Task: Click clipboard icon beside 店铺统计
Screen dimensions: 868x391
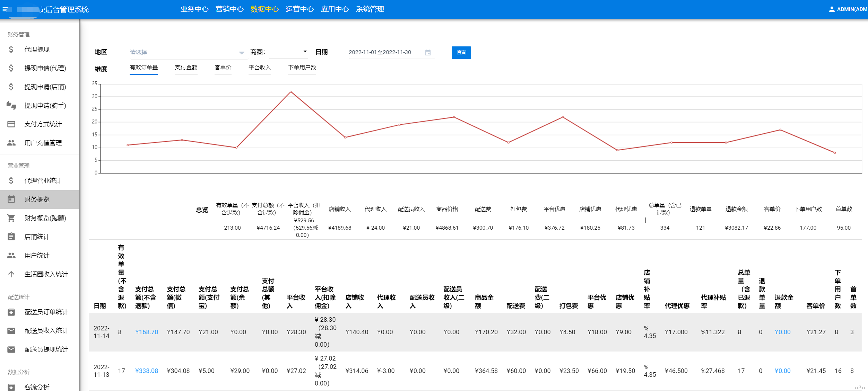Action: click(x=11, y=237)
